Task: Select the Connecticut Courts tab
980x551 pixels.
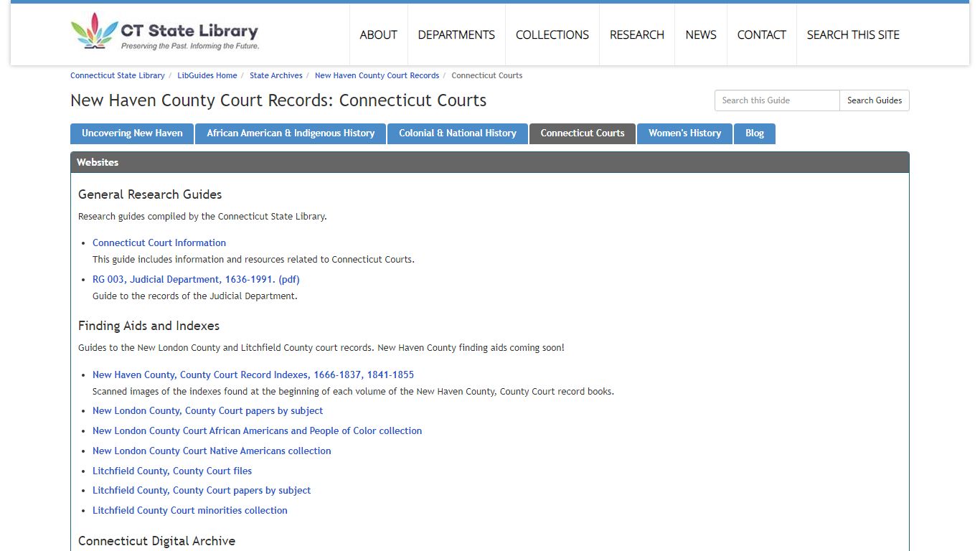Action: point(583,133)
